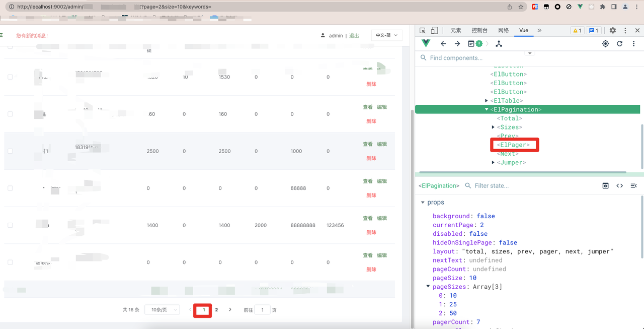Open code view icon in component state panel
Viewport: 644px width, 329px height.
pyautogui.click(x=619, y=185)
